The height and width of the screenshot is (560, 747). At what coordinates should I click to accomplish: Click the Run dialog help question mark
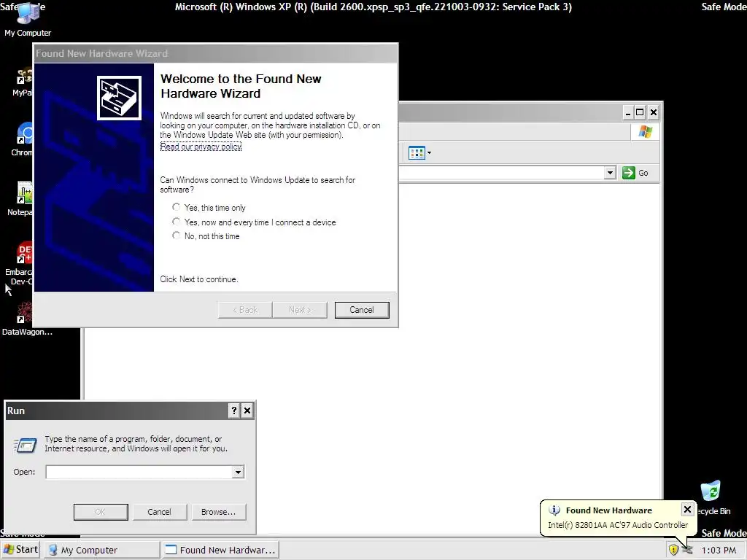(x=234, y=411)
